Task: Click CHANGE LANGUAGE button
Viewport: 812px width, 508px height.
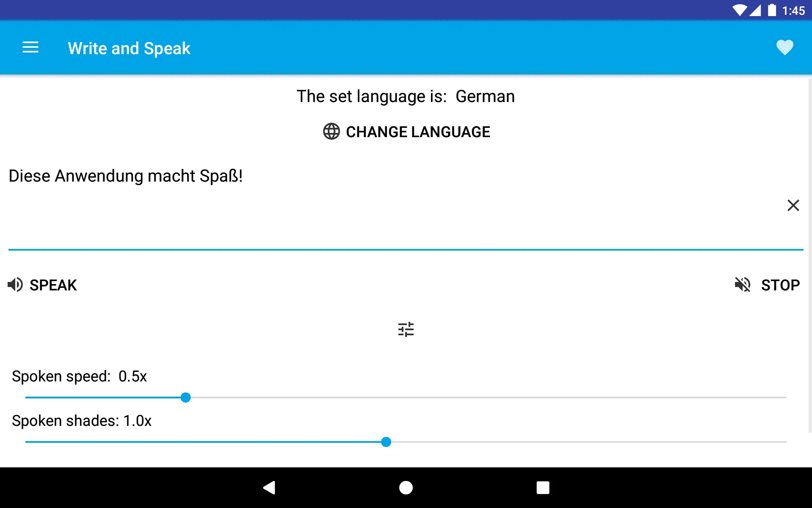Action: tap(406, 132)
